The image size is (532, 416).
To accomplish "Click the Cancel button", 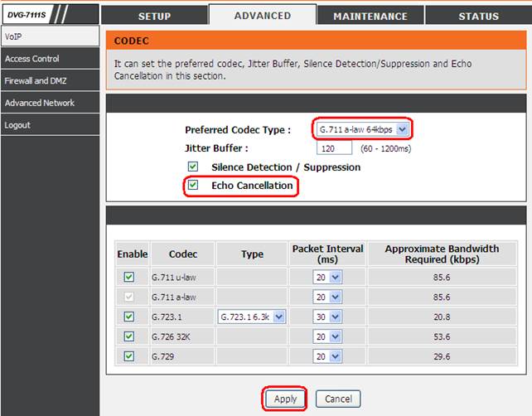I will tap(338, 399).
